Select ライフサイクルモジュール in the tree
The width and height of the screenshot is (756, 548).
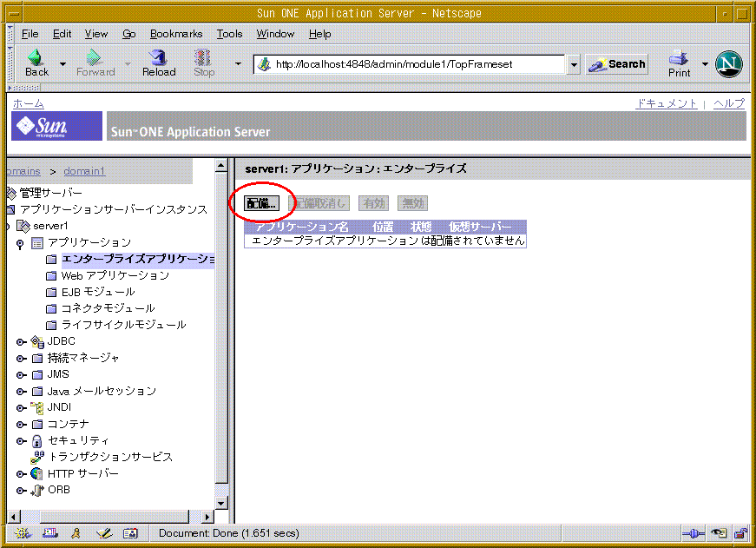[x=123, y=325]
